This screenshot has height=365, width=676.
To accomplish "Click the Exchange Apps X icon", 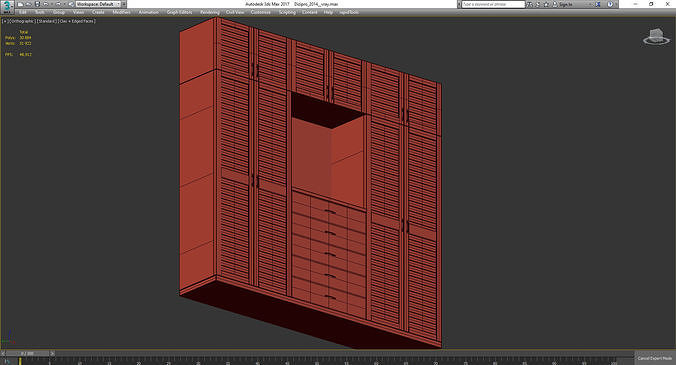I will pyautogui.click(x=598, y=4).
